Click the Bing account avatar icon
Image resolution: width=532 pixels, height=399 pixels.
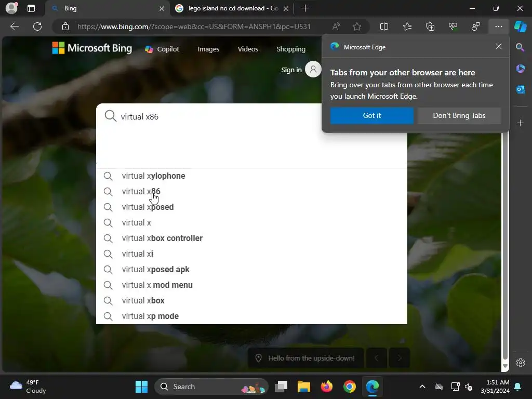313,70
